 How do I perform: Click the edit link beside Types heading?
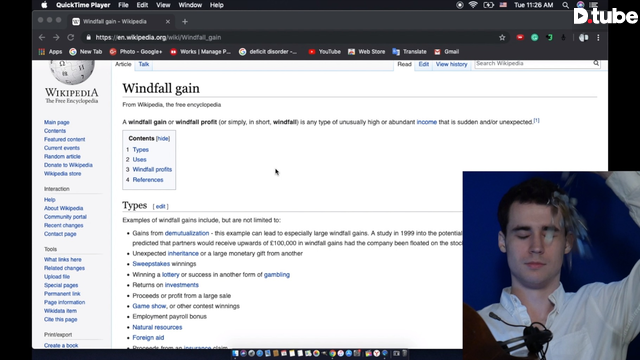click(160, 207)
